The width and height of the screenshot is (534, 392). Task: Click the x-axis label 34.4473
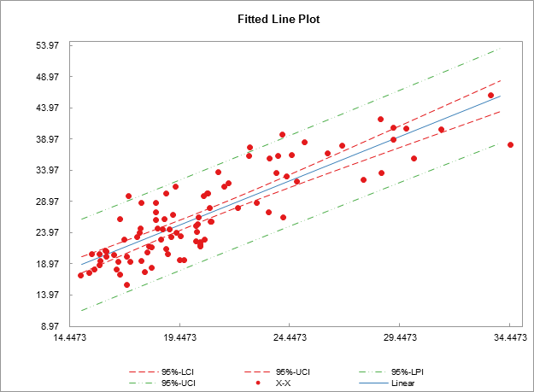510,337
